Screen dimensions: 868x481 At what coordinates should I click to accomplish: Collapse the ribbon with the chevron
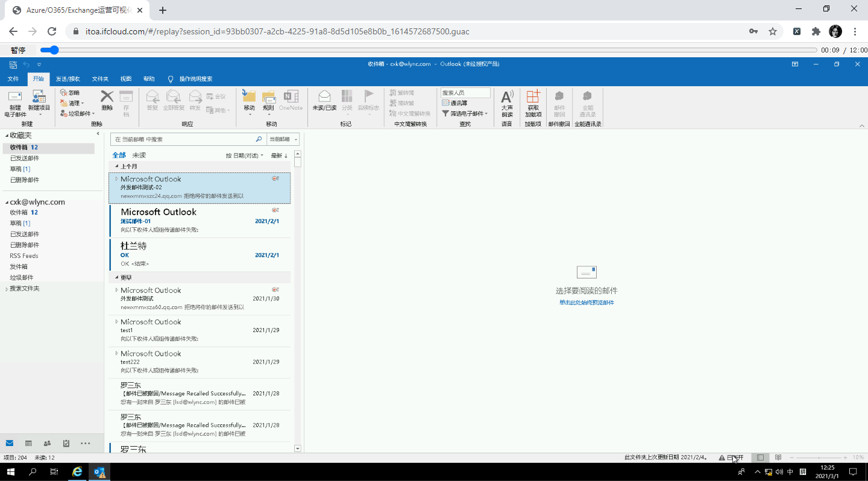click(x=861, y=125)
